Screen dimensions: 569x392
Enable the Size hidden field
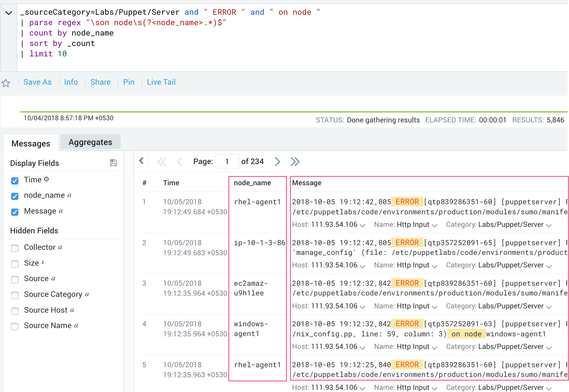pyautogui.click(x=15, y=264)
